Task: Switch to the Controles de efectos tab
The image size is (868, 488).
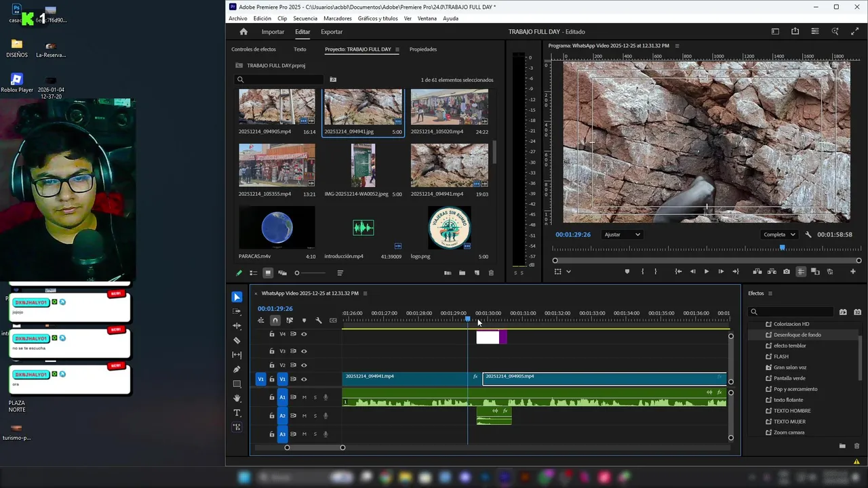Action: click(253, 49)
